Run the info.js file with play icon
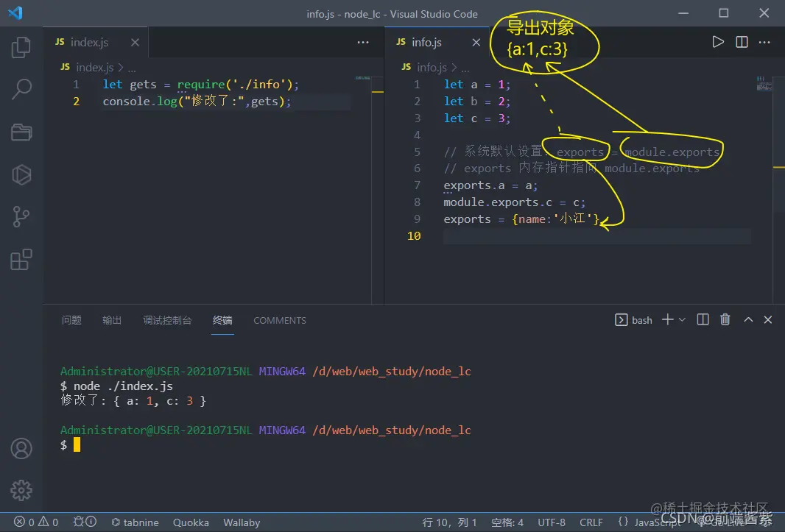 718,42
